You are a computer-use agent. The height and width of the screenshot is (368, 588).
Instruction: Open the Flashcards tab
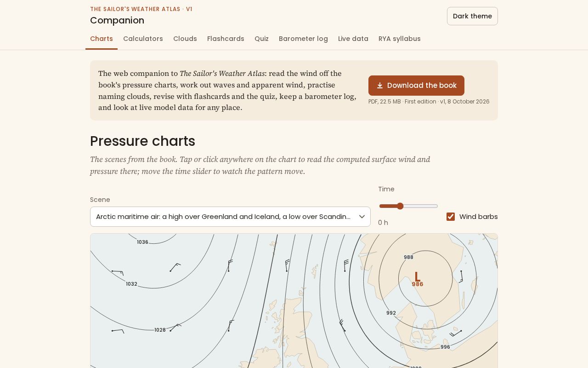point(226,39)
